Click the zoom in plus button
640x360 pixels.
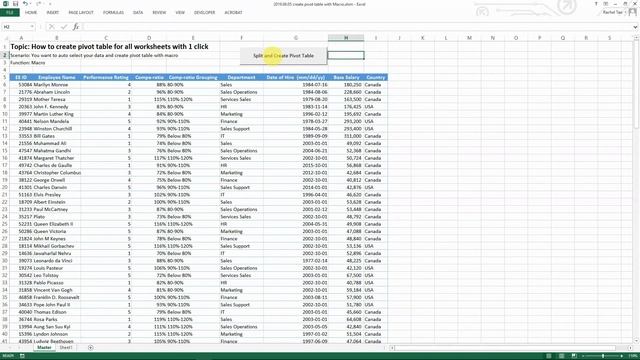[622, 356]
